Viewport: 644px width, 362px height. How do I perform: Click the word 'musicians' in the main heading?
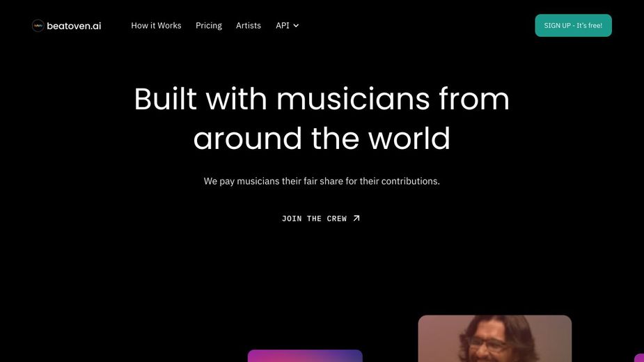coord(353,99)
